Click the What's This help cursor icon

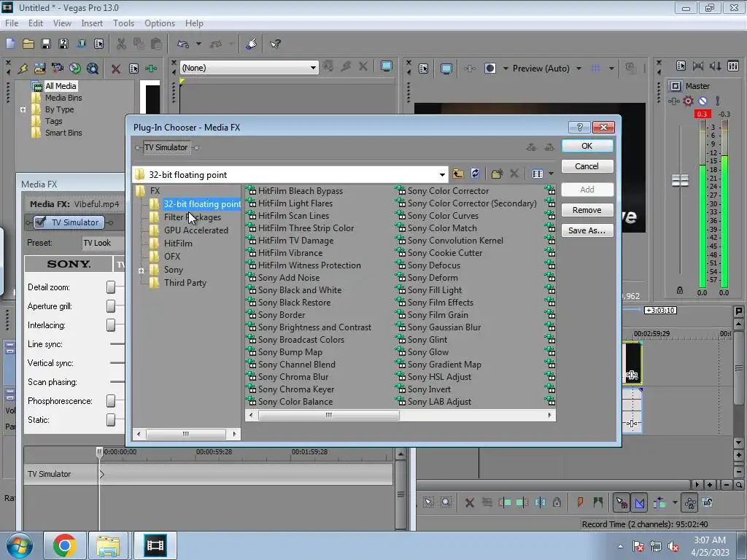[x=275, y=44]
